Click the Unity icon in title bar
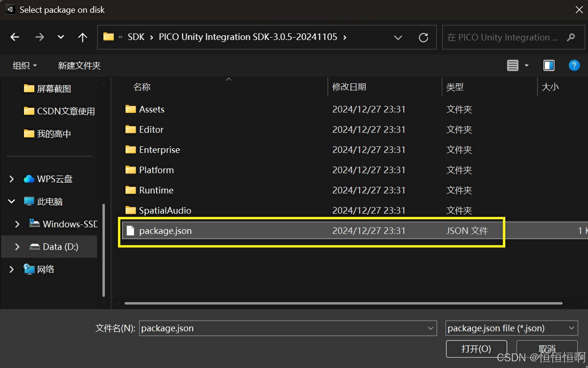The width and height of the screenshot is (588, 368). click(10, 9)
